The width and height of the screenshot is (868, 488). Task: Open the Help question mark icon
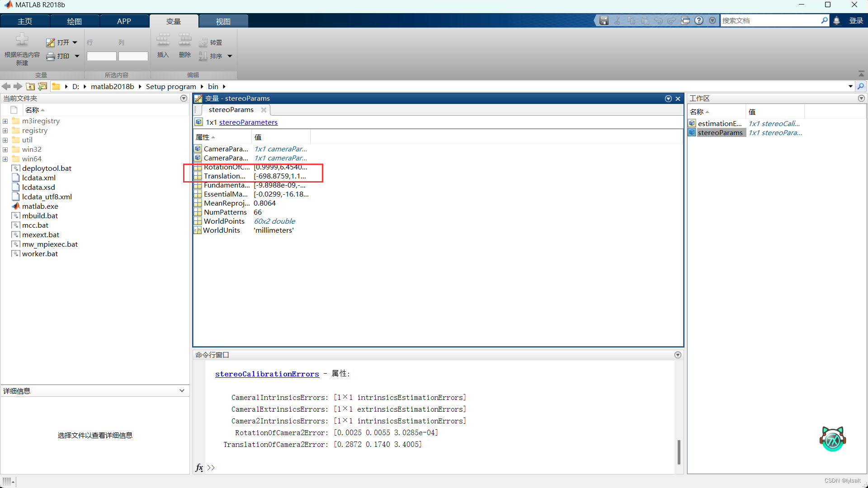coord(699,21)
